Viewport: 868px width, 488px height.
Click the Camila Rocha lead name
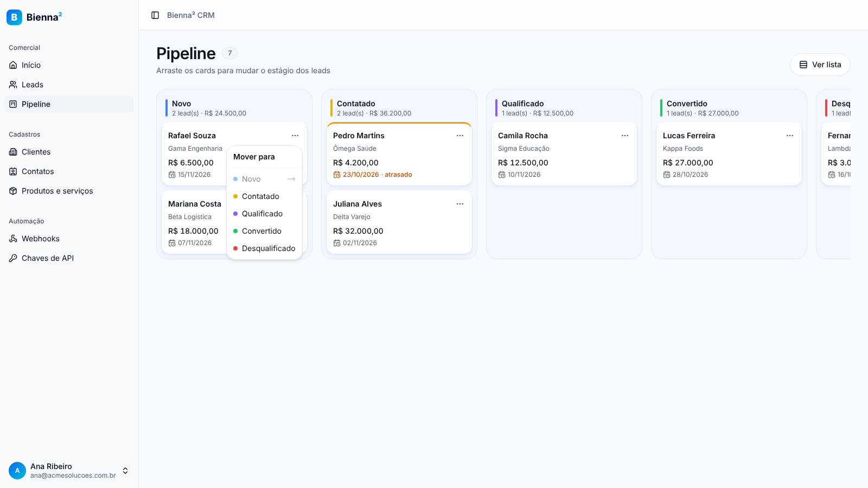(523, 136)
